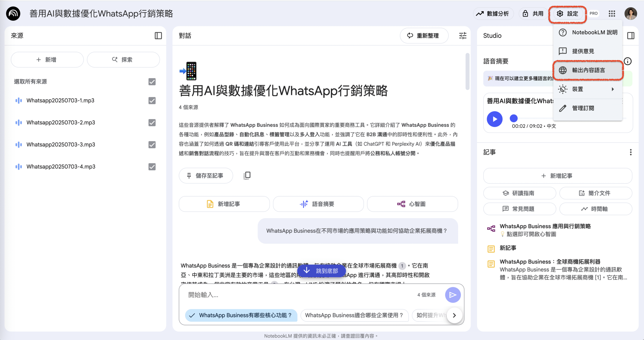
Task: Open the 新記事 note icon
Action: [491, 249]
